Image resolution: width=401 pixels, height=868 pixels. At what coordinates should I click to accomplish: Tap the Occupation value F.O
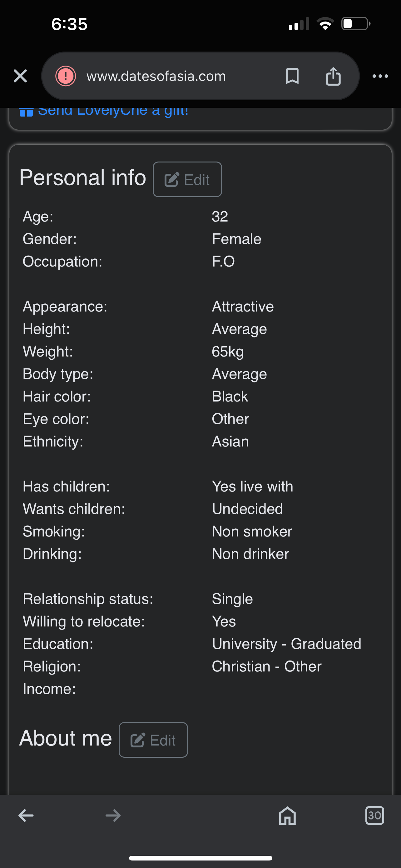pos(223,262)
